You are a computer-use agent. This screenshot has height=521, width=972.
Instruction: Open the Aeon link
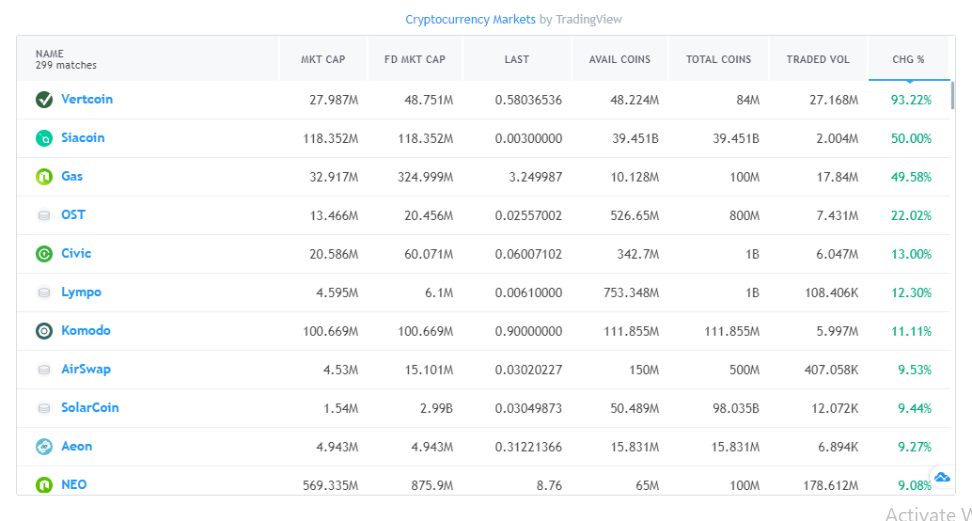76,446
